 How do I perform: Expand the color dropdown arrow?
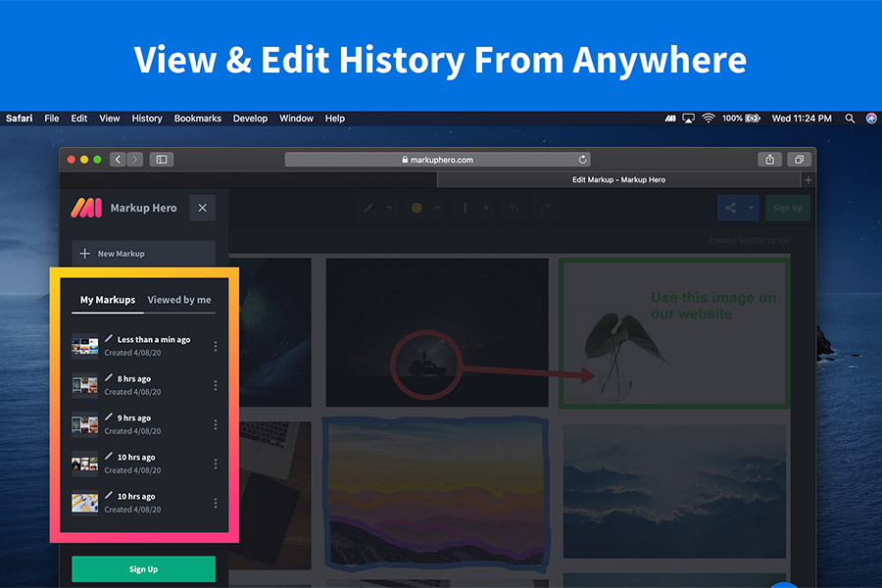coord(438,208)
